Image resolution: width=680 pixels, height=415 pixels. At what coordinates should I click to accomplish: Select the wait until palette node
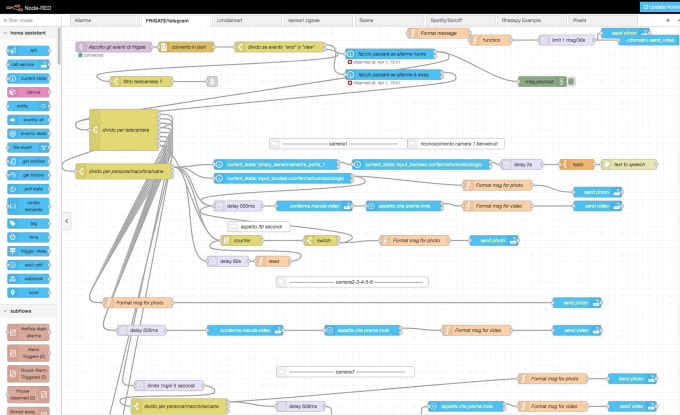pos(28,265)
